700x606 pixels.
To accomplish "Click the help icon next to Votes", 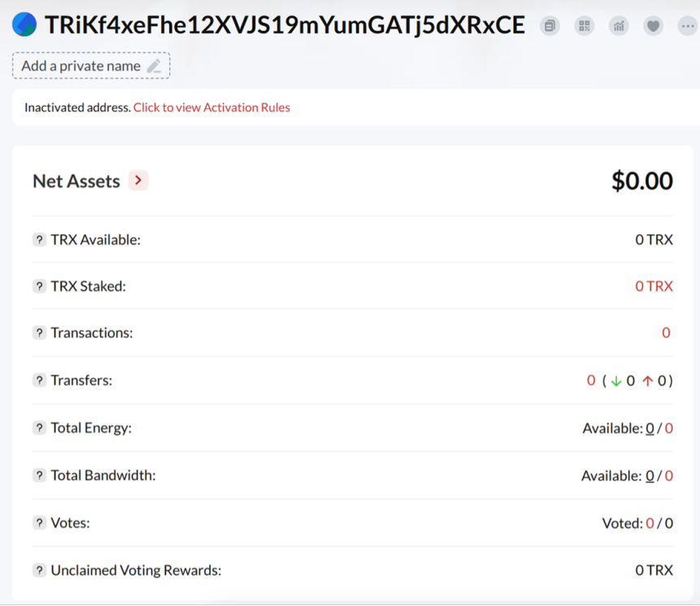I will [39, 523].
